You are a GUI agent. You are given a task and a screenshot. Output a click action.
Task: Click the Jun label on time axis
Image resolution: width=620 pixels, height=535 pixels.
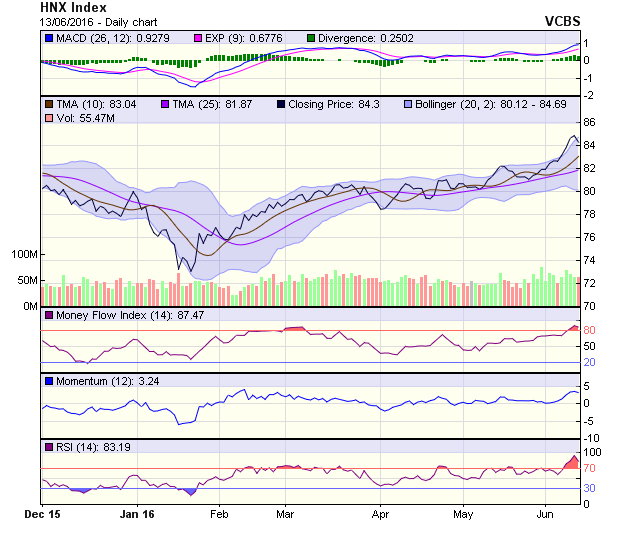click(545, 514)
